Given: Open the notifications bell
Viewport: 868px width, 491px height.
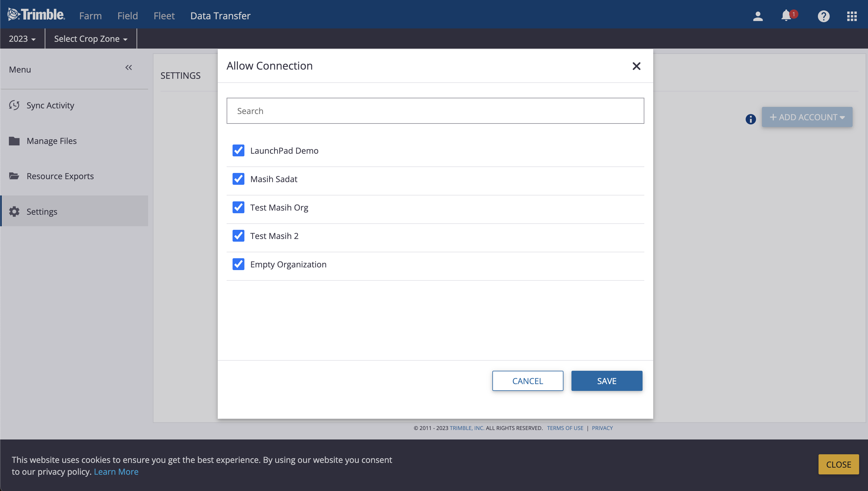Looking at the screenshot, I should (786, 15).
